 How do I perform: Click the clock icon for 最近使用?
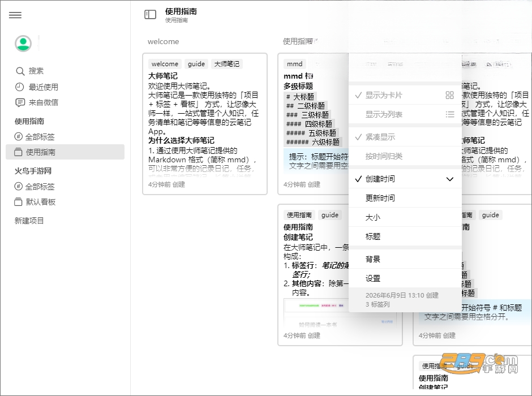click(x=20, y=87)
